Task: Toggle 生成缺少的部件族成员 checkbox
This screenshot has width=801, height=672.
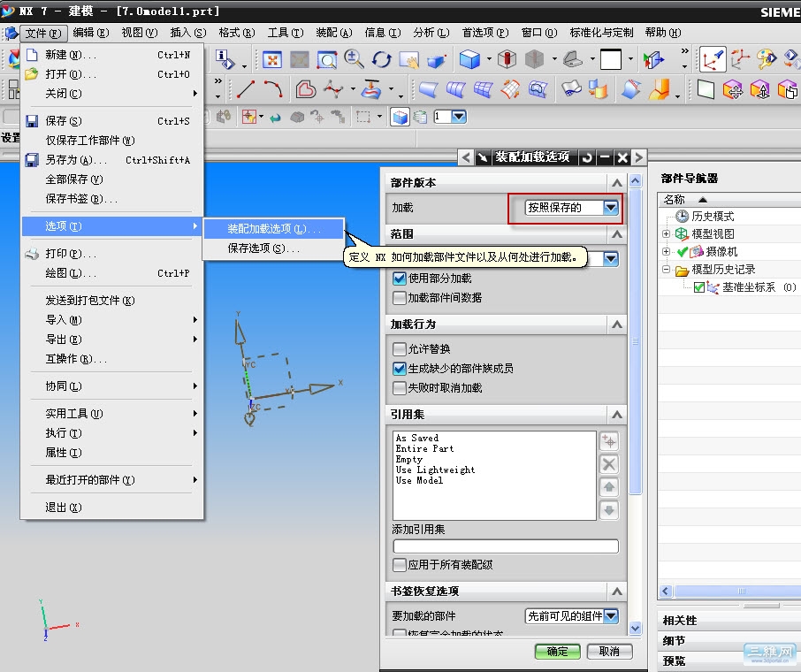Action: [x=400, y=369]
